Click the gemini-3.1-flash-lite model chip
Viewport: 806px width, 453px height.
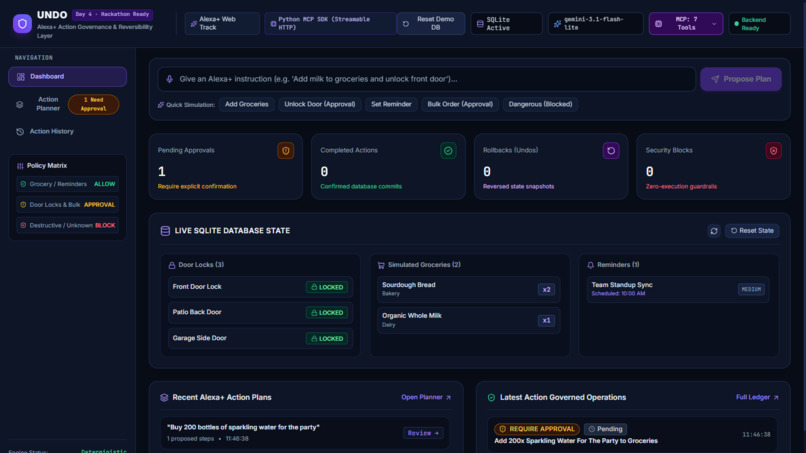pos(595,24)
